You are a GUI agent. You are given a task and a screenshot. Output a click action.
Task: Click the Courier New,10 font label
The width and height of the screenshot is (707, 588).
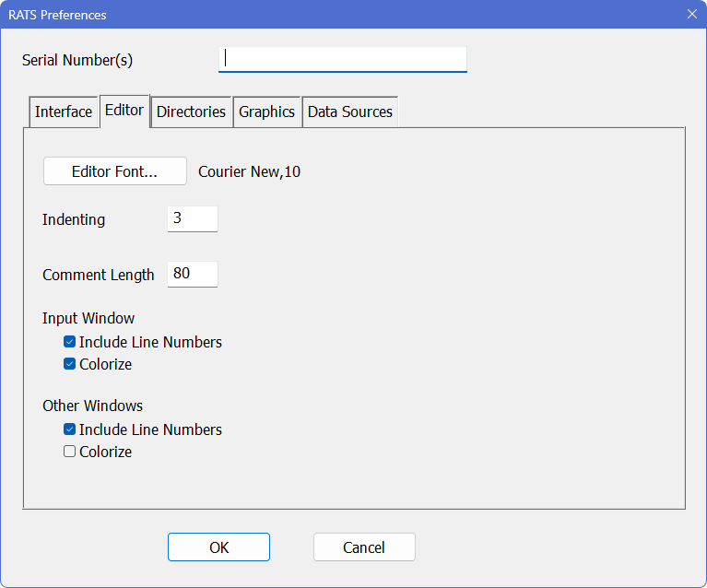pos(249,171)
